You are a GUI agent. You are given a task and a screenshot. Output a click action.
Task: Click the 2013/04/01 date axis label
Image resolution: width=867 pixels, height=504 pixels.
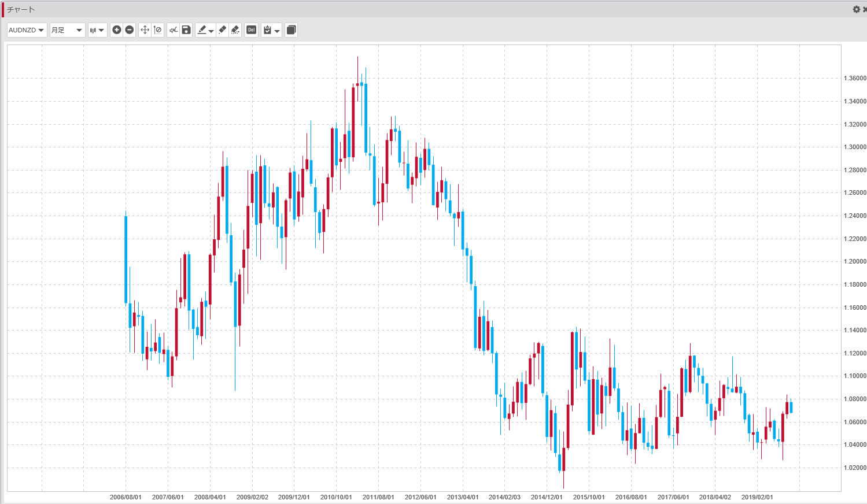tap(463, 497)
